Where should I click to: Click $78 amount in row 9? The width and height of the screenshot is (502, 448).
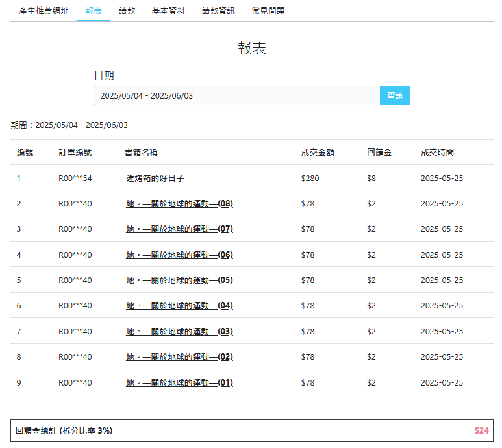308,382
